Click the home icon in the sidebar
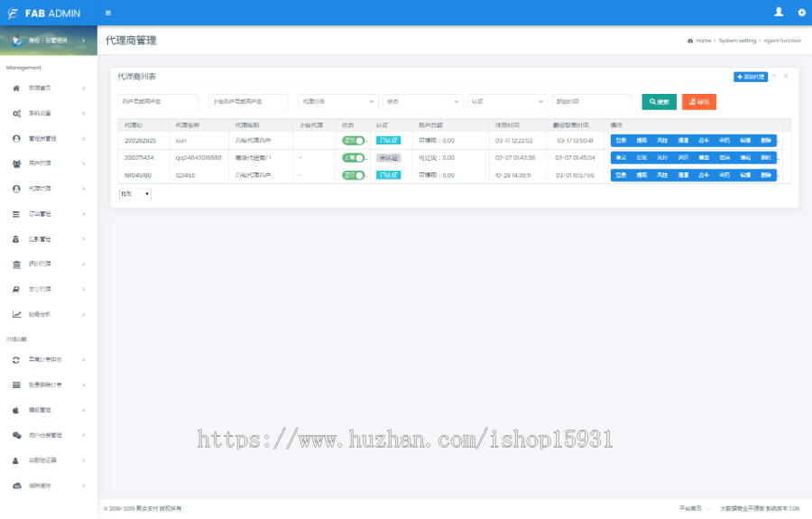Screen dimensions: 812x519 16,88
